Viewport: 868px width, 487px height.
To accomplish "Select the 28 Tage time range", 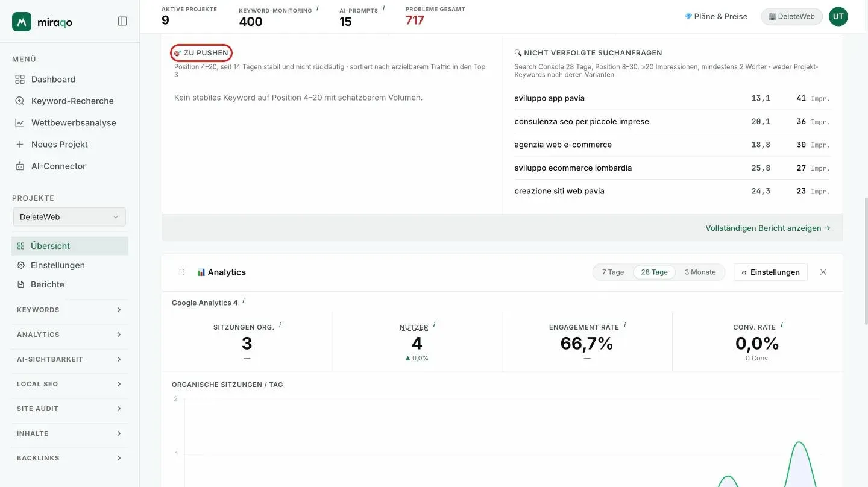I will pyautogui.click(x=654, y=272).
